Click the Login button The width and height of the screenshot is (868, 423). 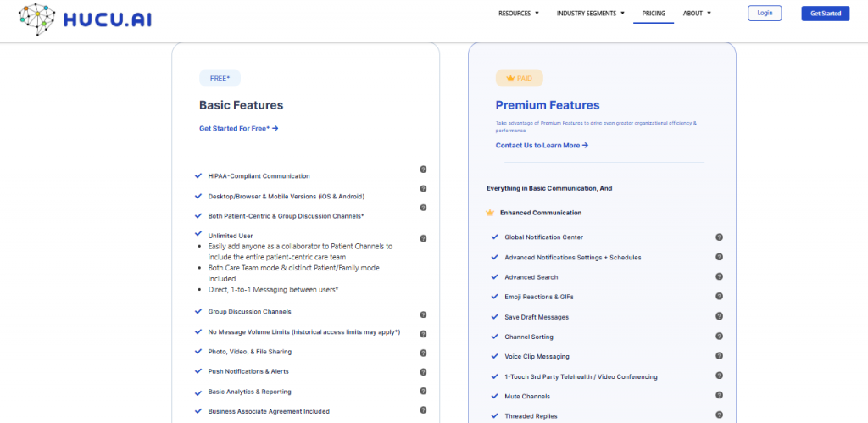[765, 14]
